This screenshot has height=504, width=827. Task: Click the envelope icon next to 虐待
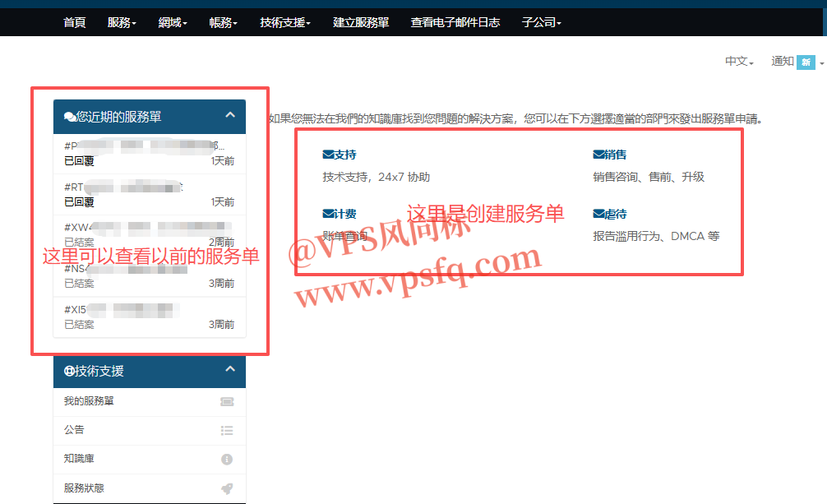[598, 214]
